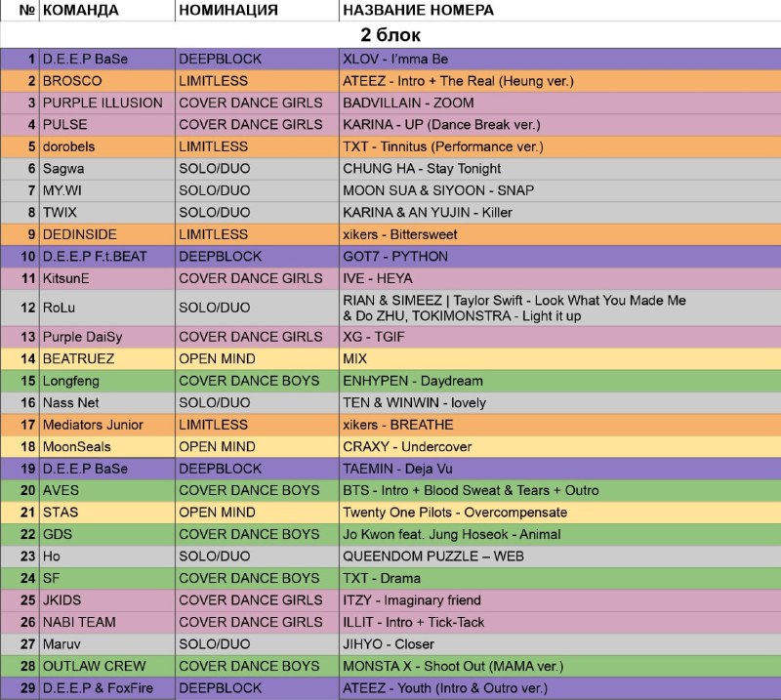
Task: Select the OUTLAW CREW team cell
Action: (107, 666)
